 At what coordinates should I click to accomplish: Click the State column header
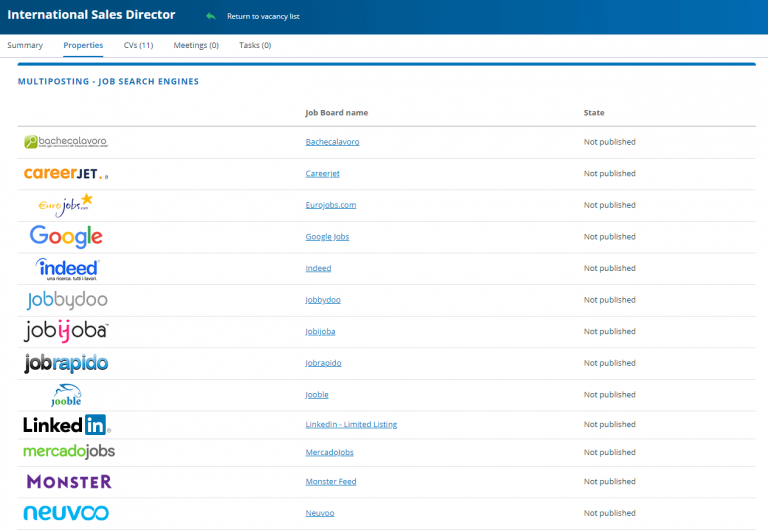[594, 113]
